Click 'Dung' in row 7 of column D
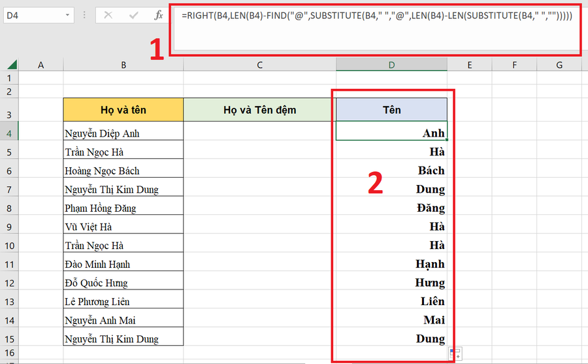The height and width of the screenshot is (364, 588). (391, 188)
